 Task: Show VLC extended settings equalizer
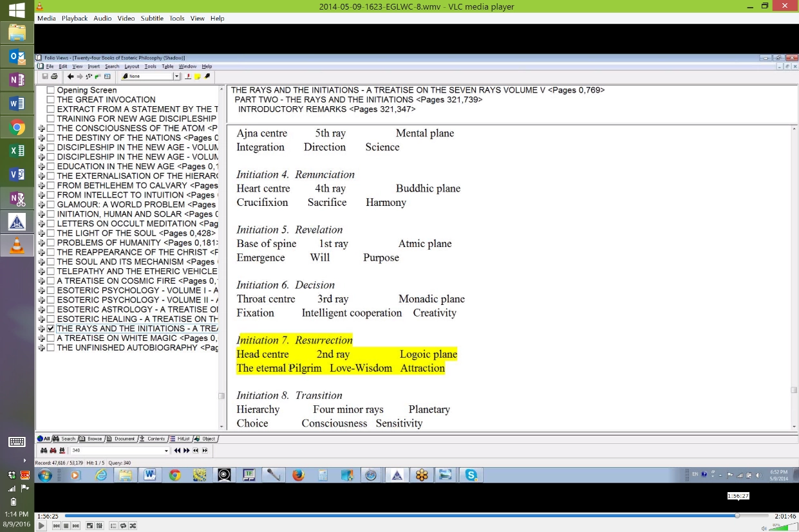[100, 526]
